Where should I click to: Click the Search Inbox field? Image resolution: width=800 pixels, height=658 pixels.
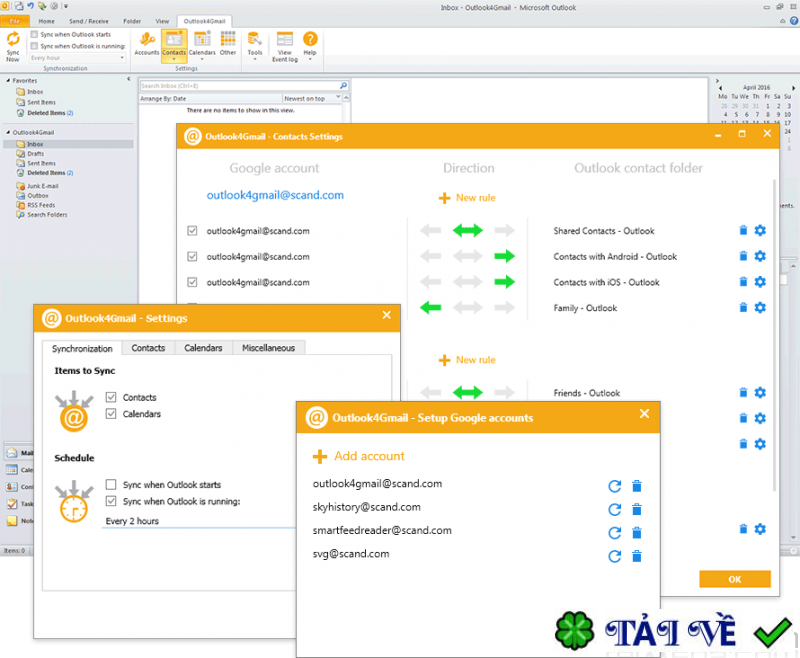click(240, 86)
